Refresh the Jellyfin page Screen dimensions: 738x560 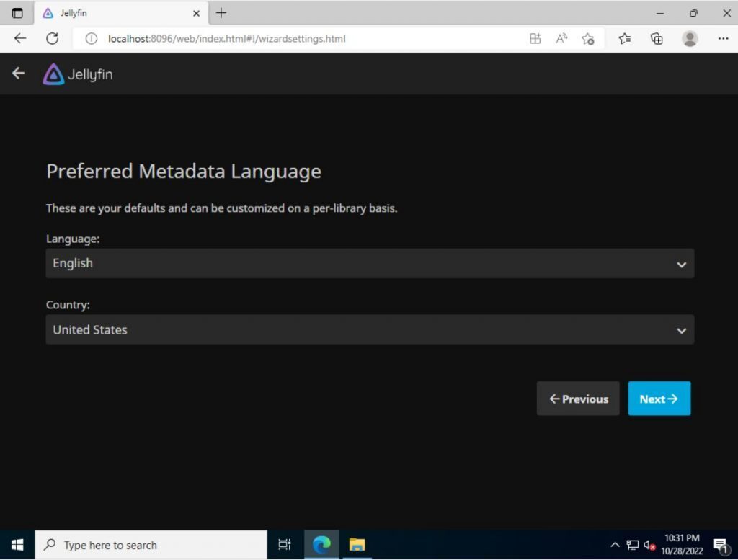pyautogui.click(x=52, y=39)
